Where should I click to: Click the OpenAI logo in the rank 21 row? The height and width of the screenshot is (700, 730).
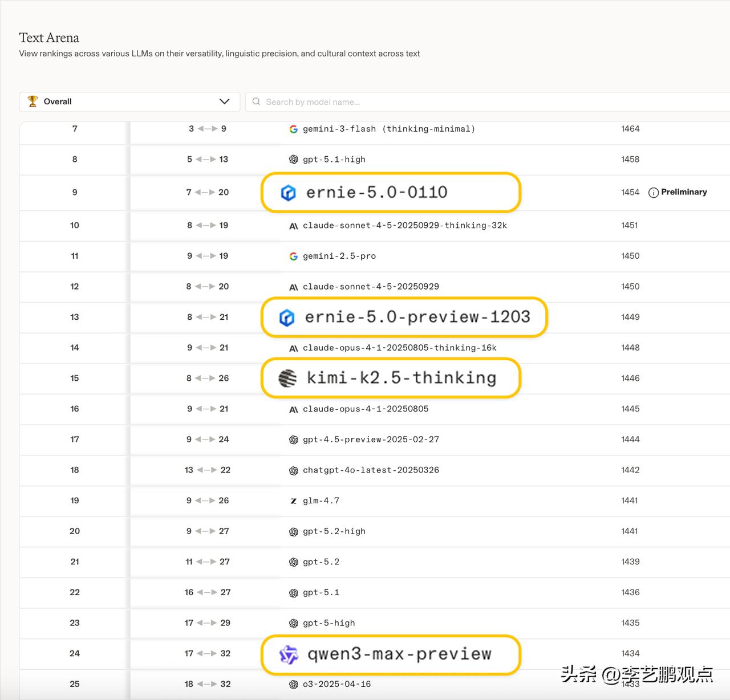pyautogui.click(x=293, y=562)
